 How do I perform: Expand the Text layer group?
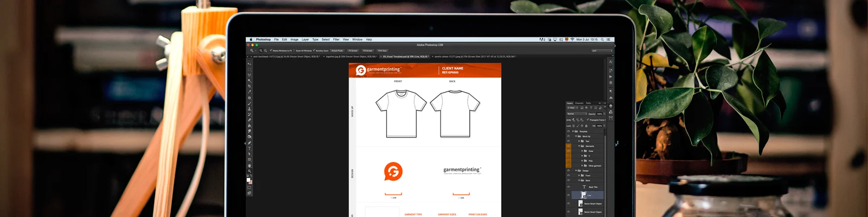tap(579, 141)
